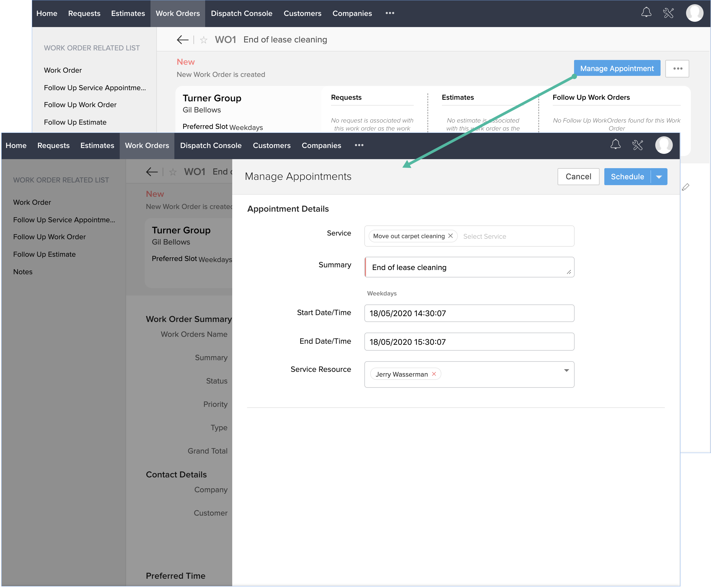The height and width of the screenshot is (588, 711).
Task: Click the Start Date/Time field
Action: click(x=469, y=313)
